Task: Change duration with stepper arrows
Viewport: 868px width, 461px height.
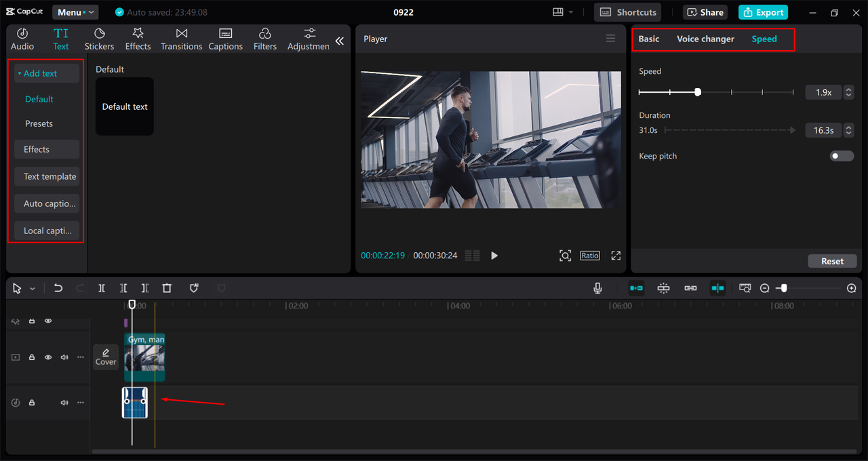Action: pos(849,130)
